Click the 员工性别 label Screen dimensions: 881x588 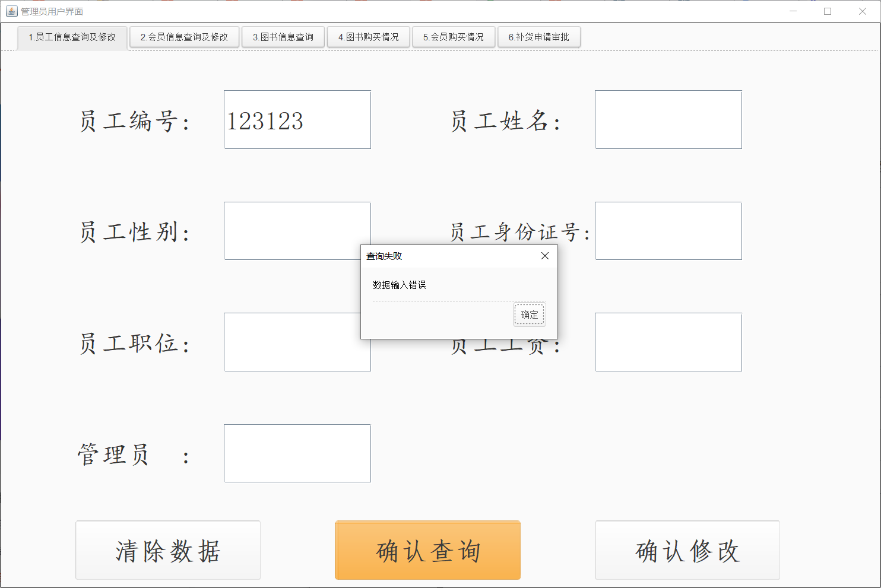(134, 232)
